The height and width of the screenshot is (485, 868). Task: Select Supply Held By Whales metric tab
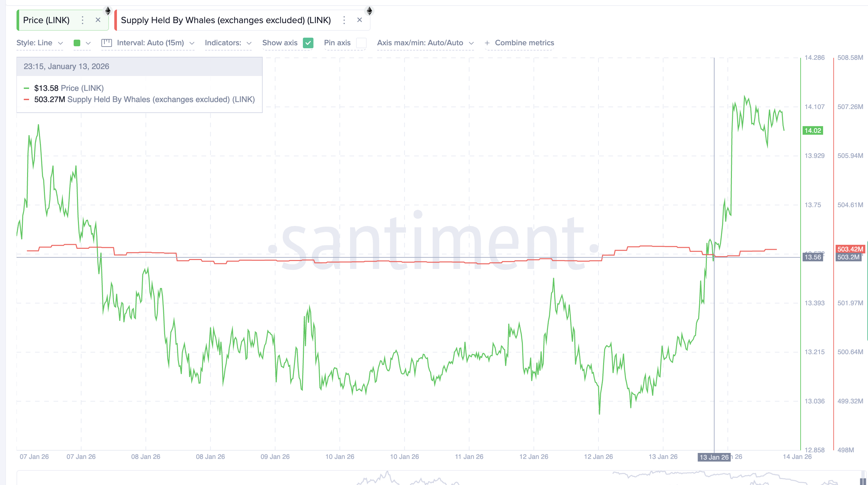pyautogui.click(x=226, y=20)
